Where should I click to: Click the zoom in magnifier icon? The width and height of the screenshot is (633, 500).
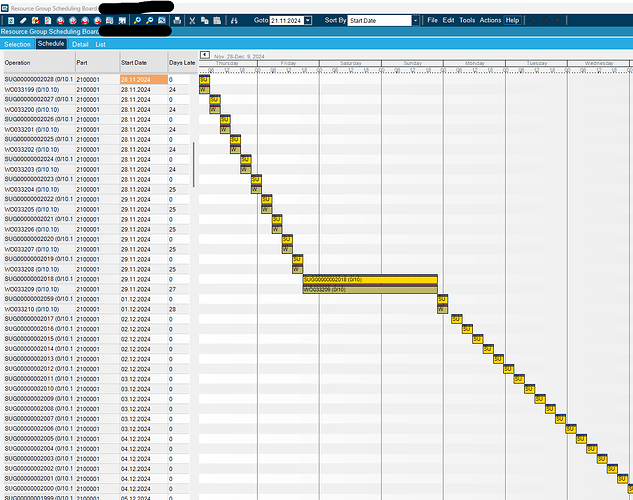tap(137, 21)
